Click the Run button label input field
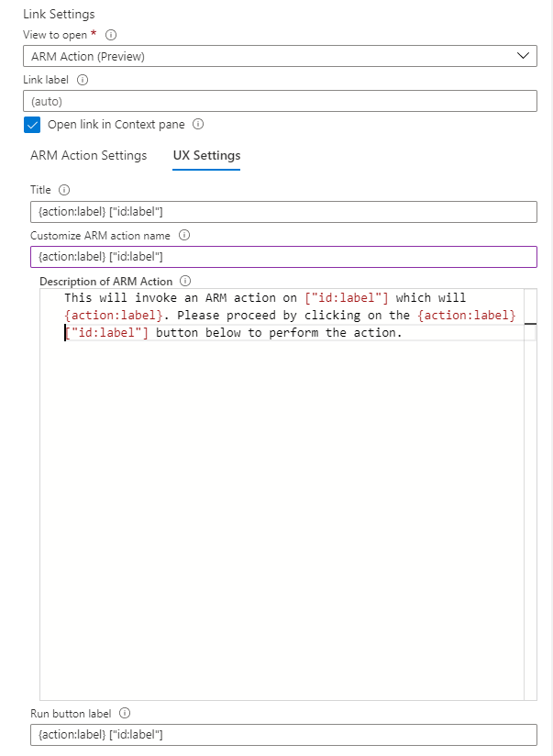This screenshot has height=756, width=553. (x=283, y=734)
